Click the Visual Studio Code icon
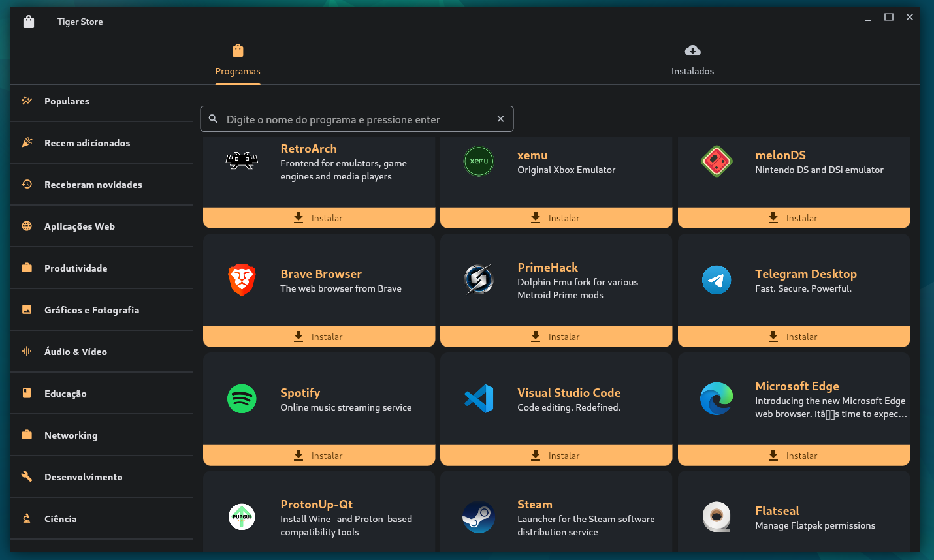 pos(479,399)
